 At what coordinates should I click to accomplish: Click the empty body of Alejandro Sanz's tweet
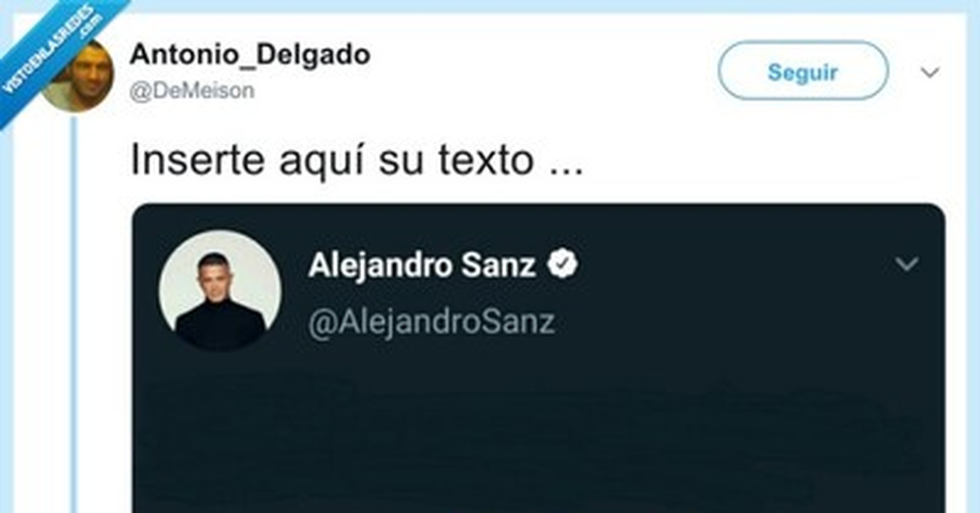pos(538,434)
